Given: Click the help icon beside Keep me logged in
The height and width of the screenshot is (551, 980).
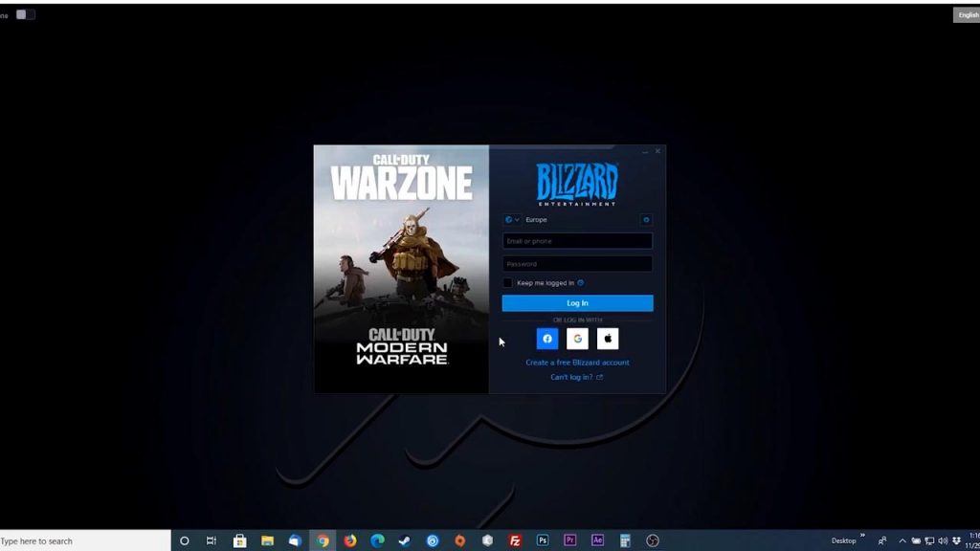Looking at the screenshot, I should (x=581, y=283).
